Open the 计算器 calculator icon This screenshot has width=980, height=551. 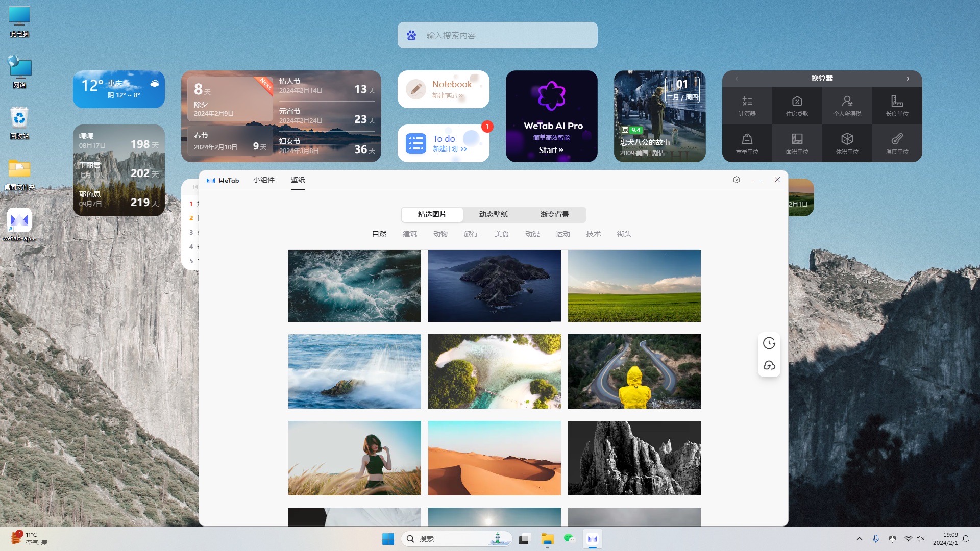click(747, 106)
